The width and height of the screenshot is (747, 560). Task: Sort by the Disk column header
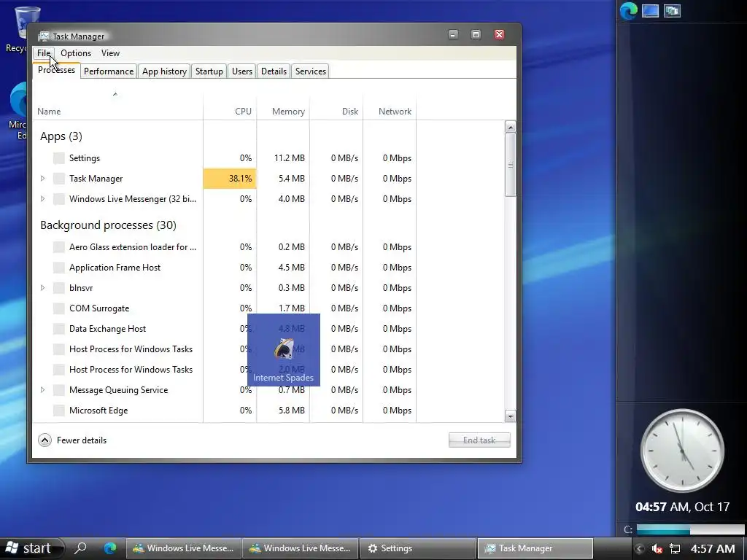click(x=349, y=112)
